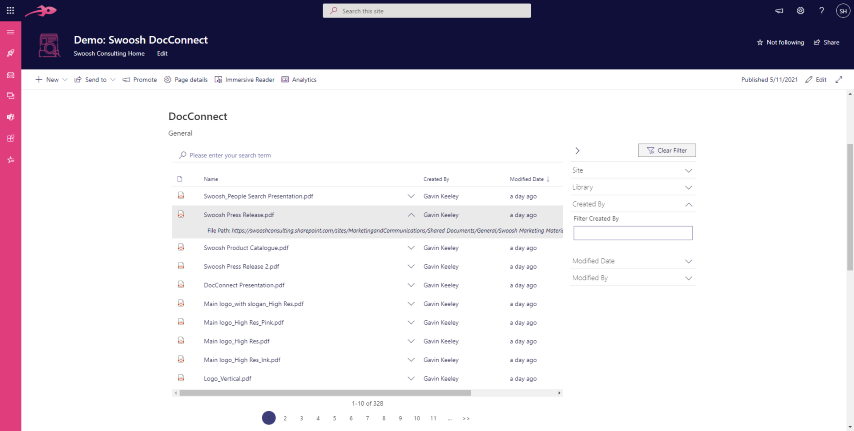Toggle the hamburger menu in pink sidebar

pos(10,32)
